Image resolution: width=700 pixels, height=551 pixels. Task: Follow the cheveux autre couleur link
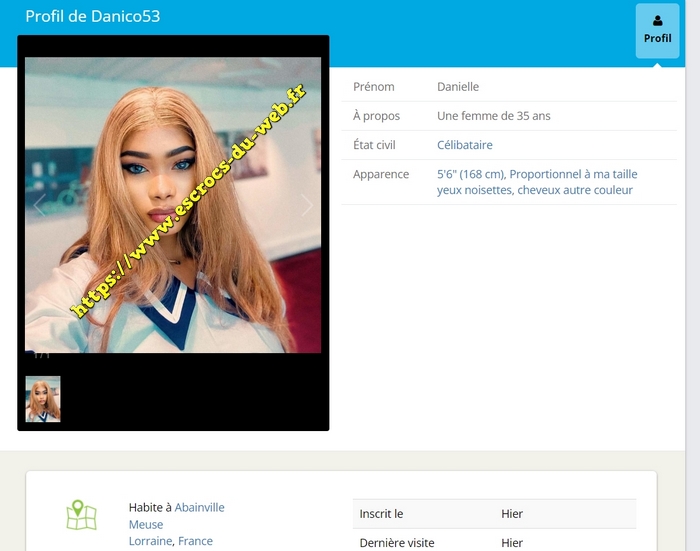click(575, 190)
